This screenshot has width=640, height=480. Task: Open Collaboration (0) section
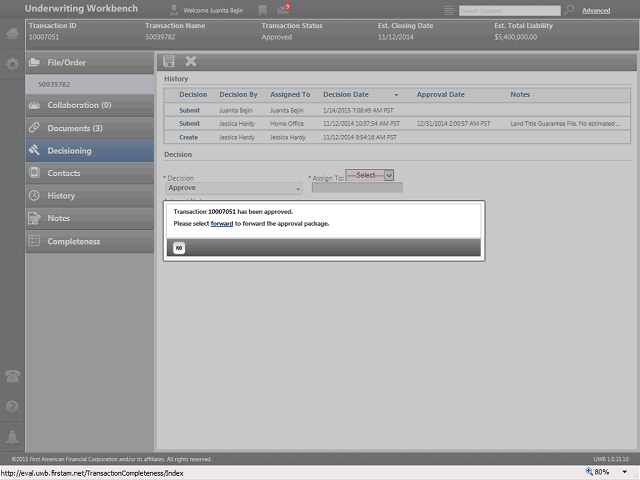tap(90, 105)
